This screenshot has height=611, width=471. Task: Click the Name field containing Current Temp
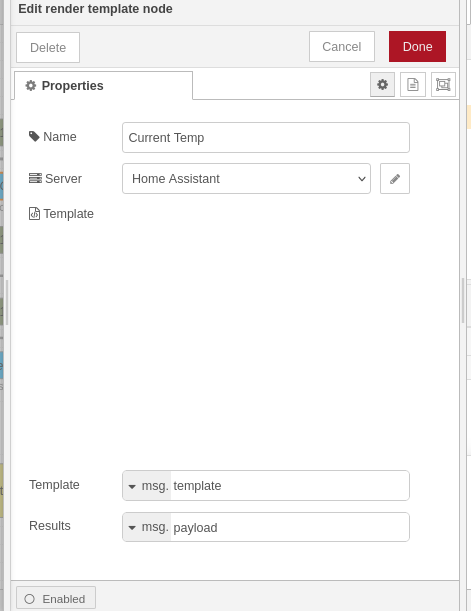(266, 138)
